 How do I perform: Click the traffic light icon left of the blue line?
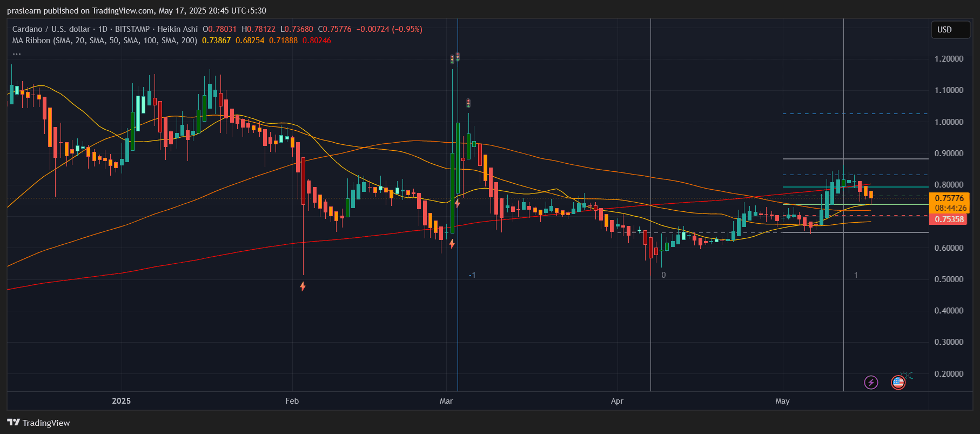pyautogui.click(x=452, y=59)
